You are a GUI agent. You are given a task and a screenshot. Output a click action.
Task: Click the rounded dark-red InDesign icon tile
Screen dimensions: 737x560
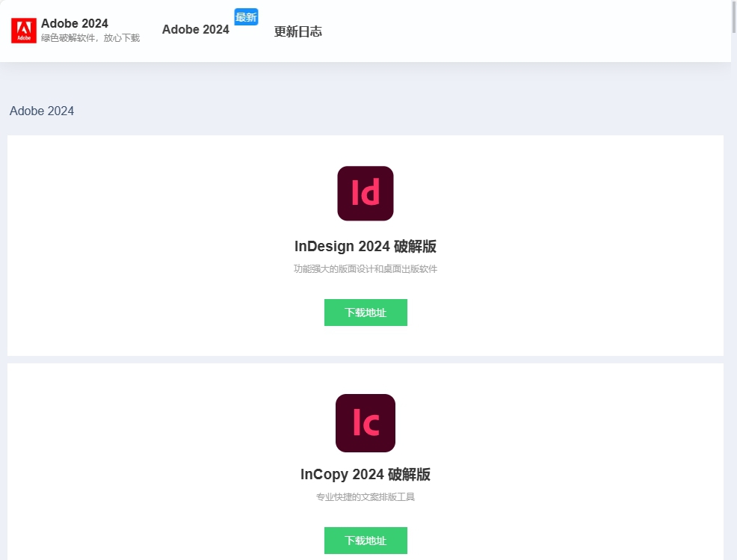pyautogui.click(x=366, y=193)
